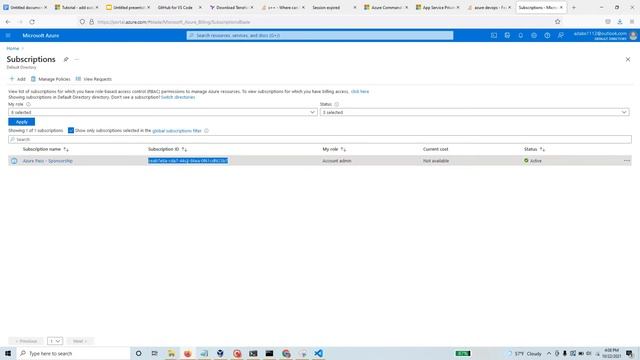Switch to the 'Tutorial - add' browser tab
640x360 pixels.
coord(77,8)
